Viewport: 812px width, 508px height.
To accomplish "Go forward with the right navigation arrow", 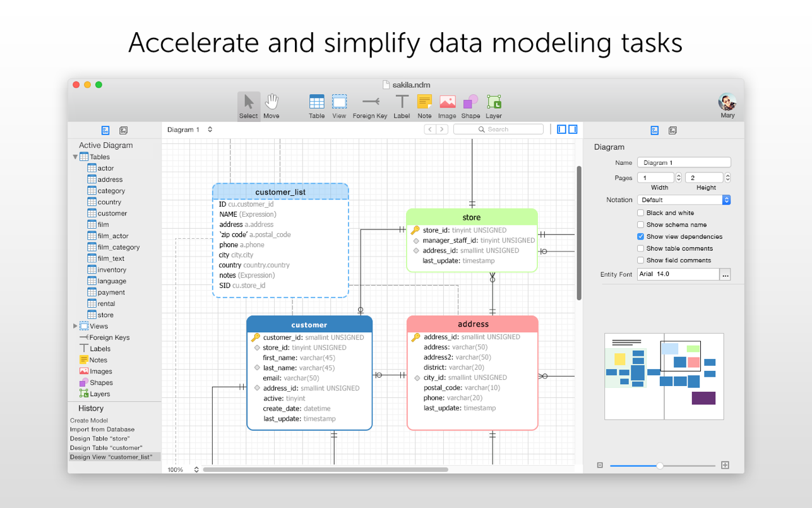I will 442,130.
